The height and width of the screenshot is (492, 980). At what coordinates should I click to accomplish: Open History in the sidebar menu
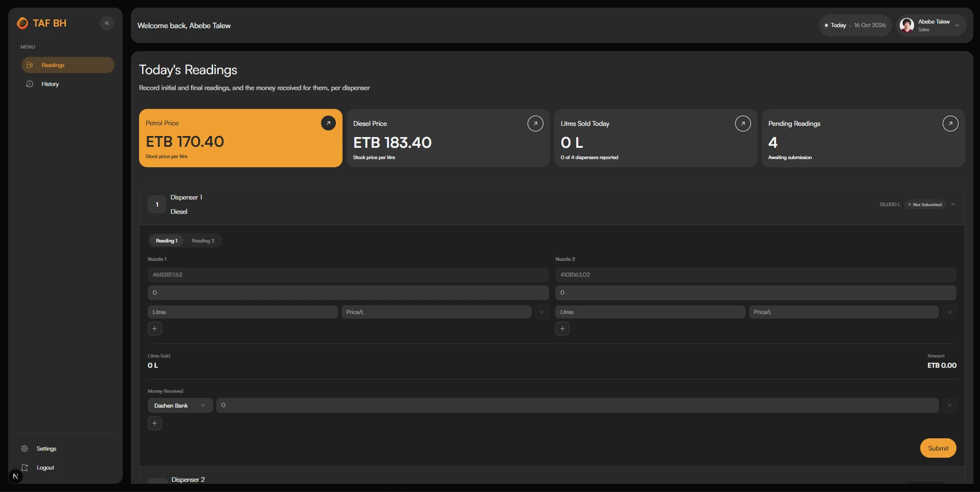67,84
